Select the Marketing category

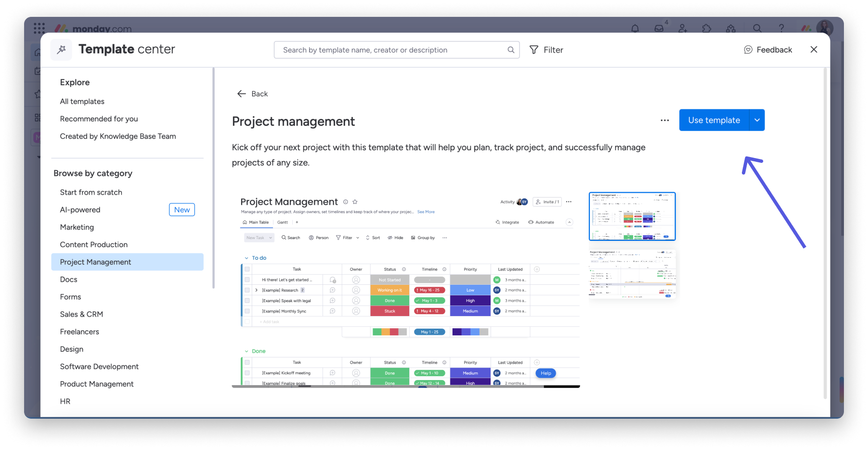(77, 227)
